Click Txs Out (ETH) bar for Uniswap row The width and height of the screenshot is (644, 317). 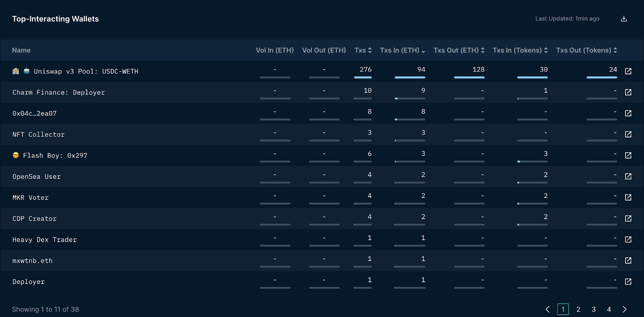click(x=469, y=77)
